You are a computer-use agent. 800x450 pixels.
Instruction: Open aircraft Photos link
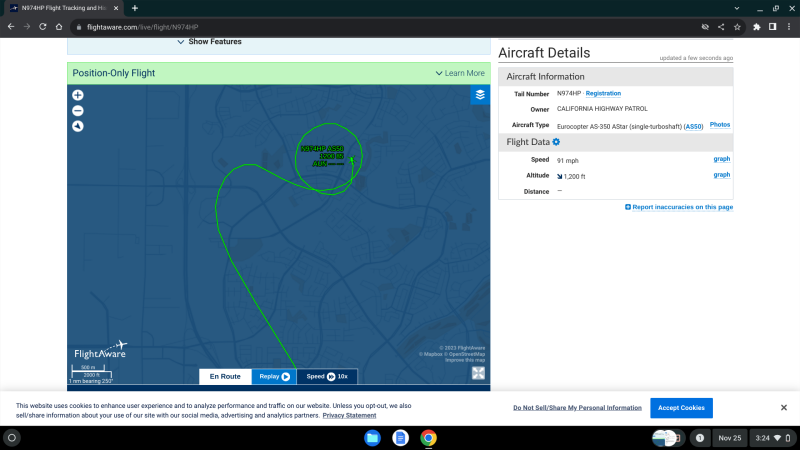[719, 124]
